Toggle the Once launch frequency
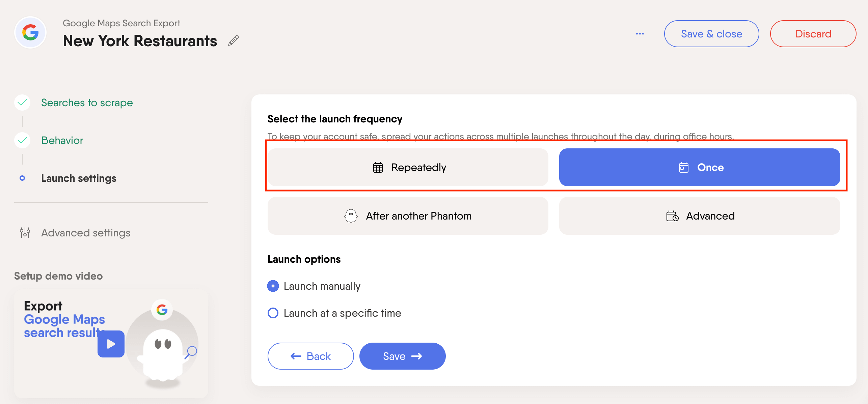Screen dimensions: 868x404 [700, 167]
